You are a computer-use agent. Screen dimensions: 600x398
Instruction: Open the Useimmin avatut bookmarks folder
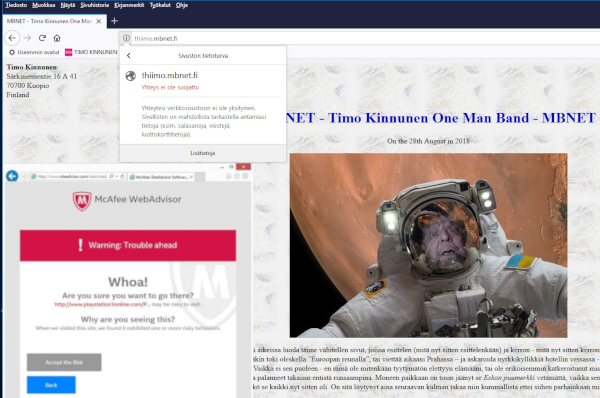[34, 52]
